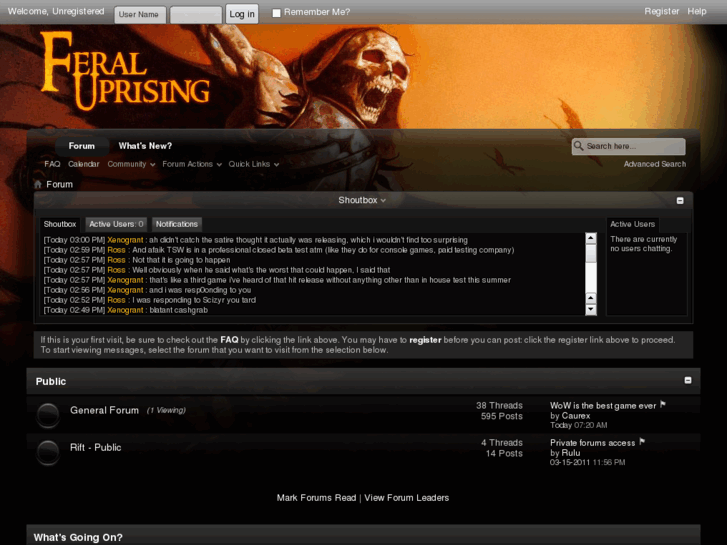This screenshot has height=545, width=727.
Task: Select the Shoutbox chat tab
Action: (x=60, y=224)
